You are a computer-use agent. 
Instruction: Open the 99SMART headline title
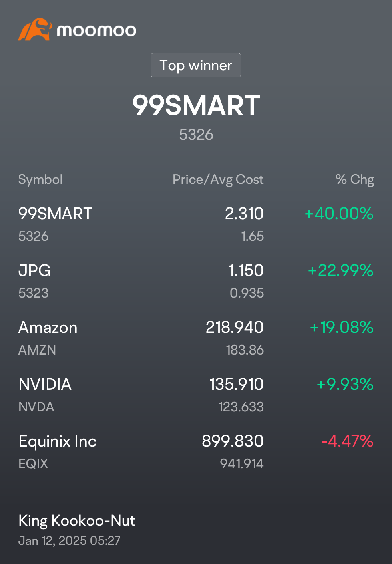(196, 105)
